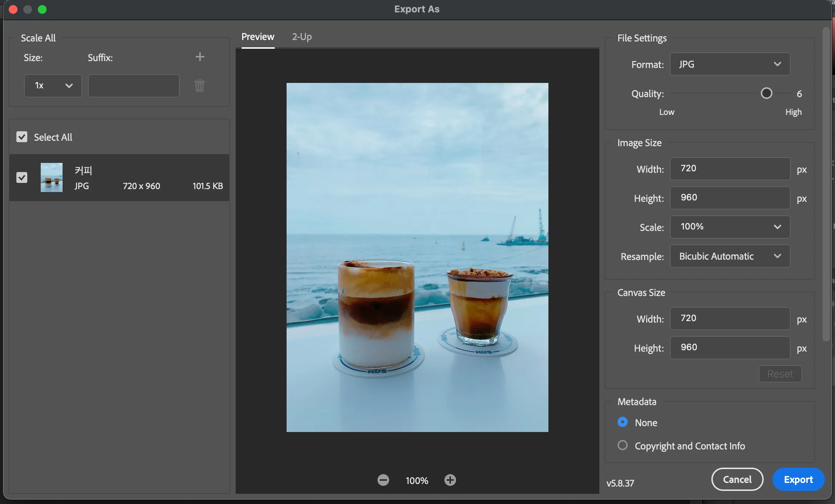Open the 1x size dropdown
This screenshot has height=504, width=835.
53,86
